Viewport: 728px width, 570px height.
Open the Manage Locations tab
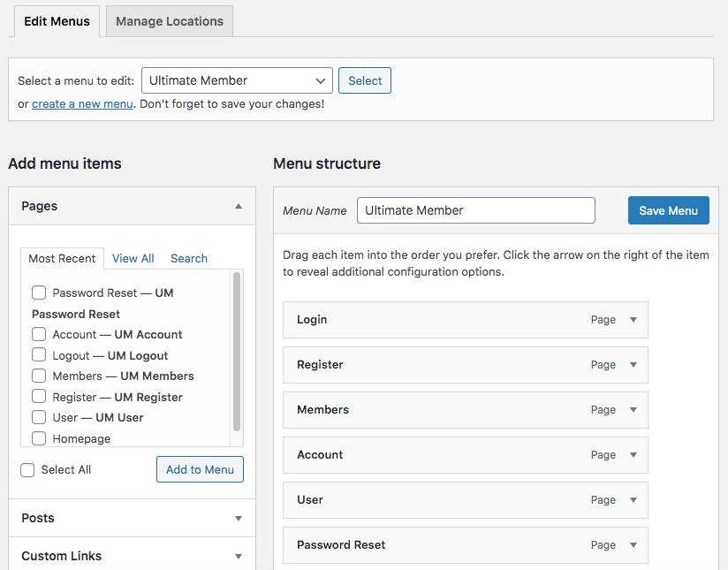point(170,21)
